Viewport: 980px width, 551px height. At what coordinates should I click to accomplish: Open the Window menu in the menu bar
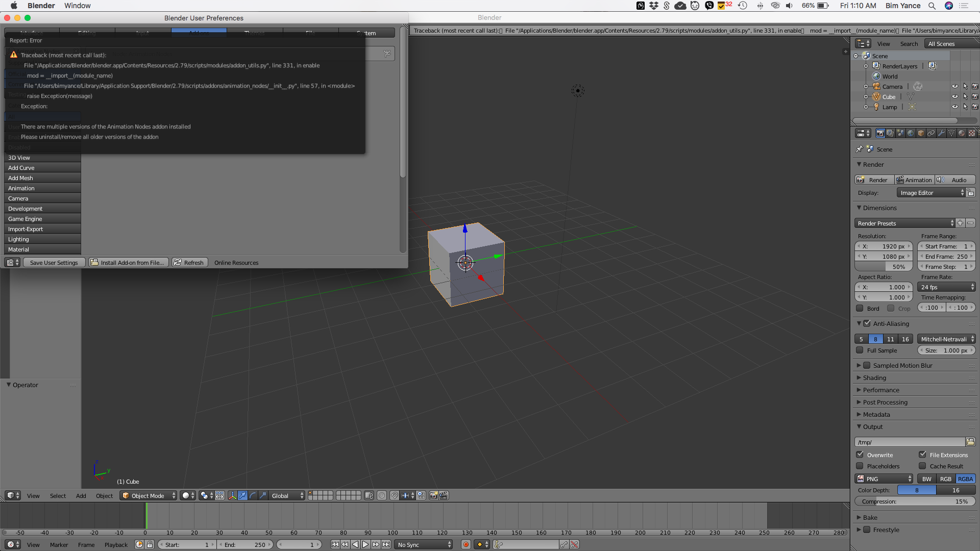coord(77,6)
